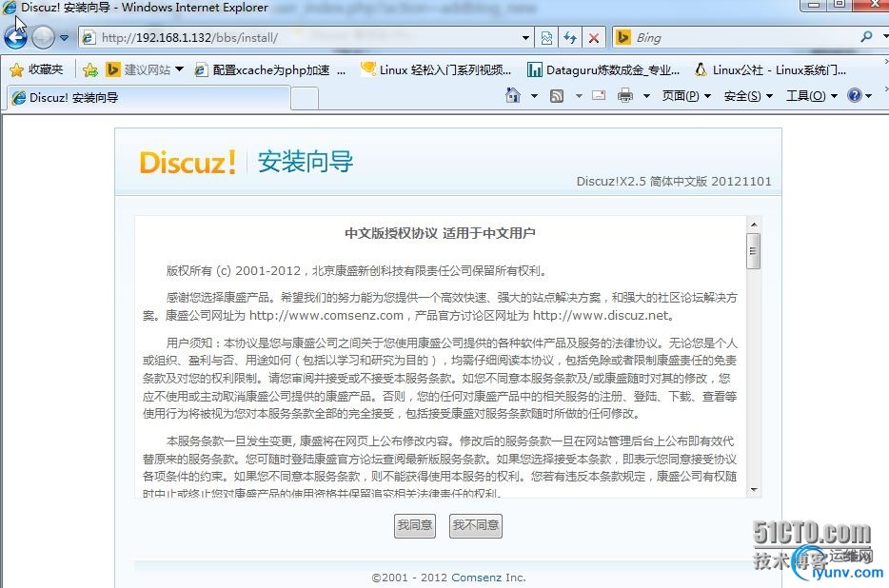This screenshot has width=889, height=588.
Task: Expand the Print options dropdown arrow
Action: pyautogui.click(x=646, y=96)
